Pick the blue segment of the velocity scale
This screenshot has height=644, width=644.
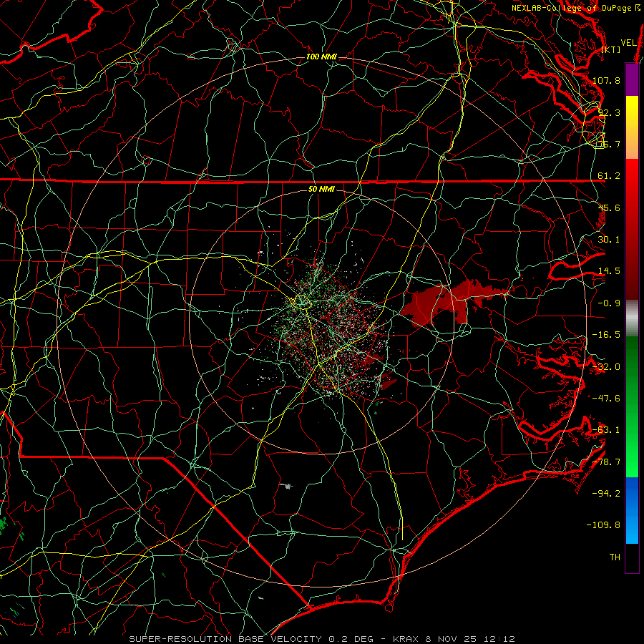pos(632,510)
